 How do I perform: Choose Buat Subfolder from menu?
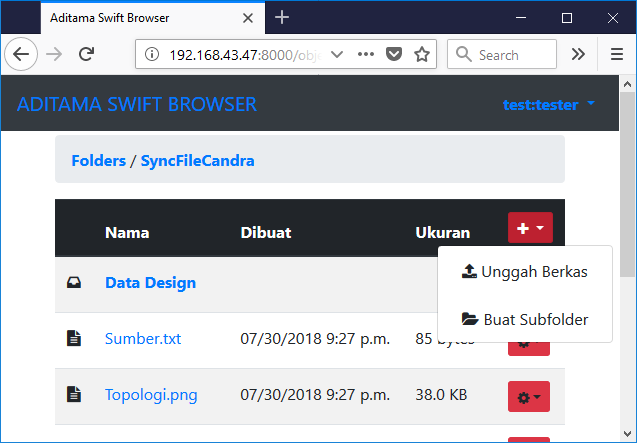point(525,319)
